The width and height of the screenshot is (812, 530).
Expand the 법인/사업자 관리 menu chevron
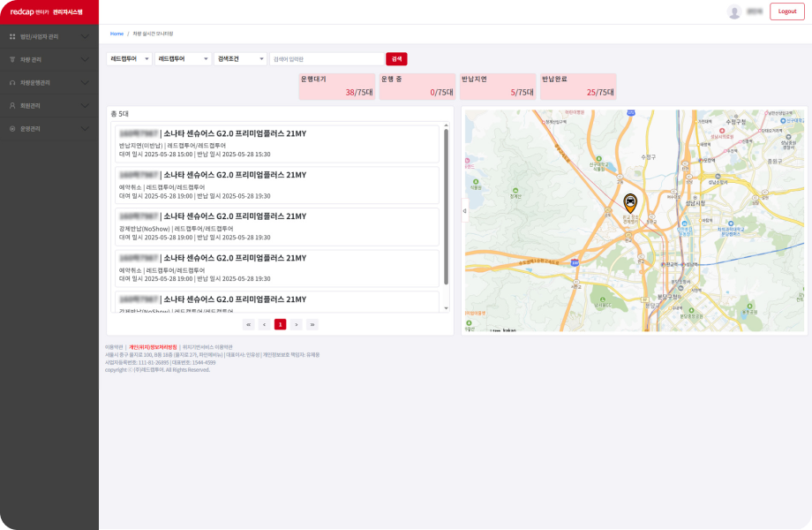pos(85,37)
